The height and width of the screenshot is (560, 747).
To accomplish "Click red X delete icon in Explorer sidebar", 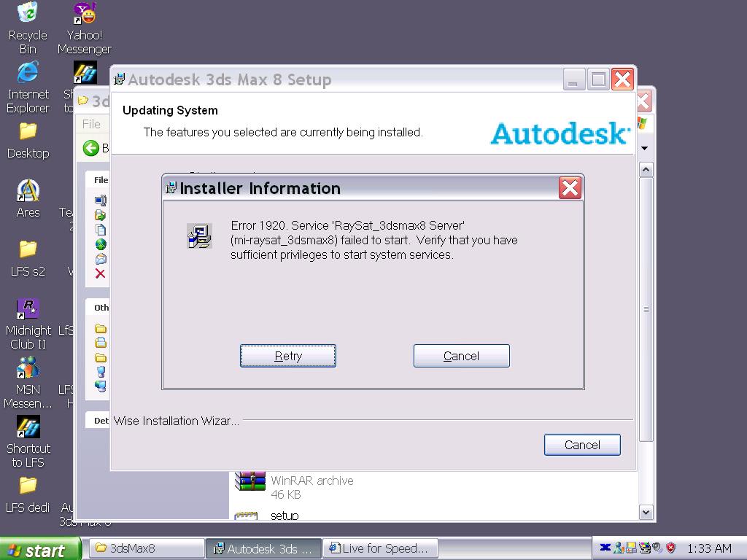I will (100, 273).
